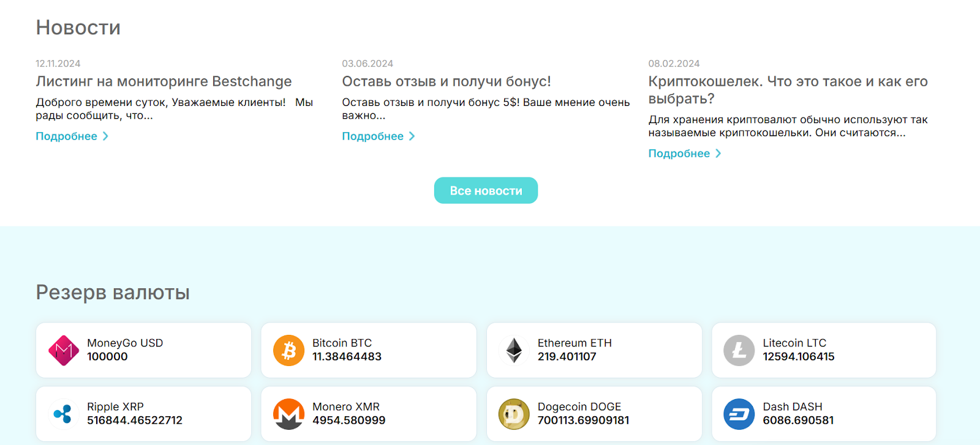The height and width of the screenshot is (445, 980).
Task: Click chevron next to review bonus Подробнее
Action: tap(412, 136)
